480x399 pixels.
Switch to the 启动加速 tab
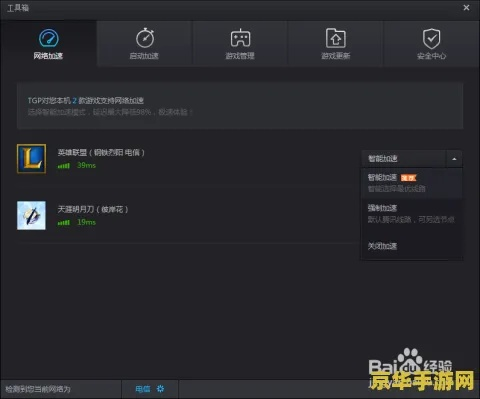coord(144,44)
